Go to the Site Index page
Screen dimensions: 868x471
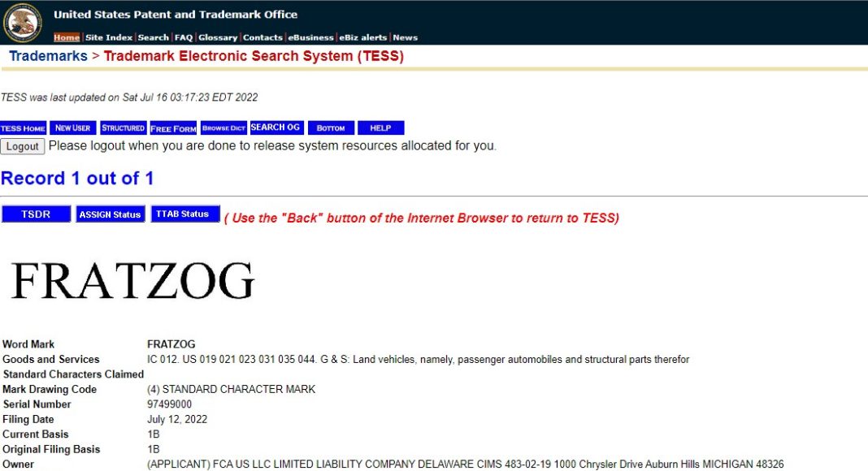click(x=109, y=37)
